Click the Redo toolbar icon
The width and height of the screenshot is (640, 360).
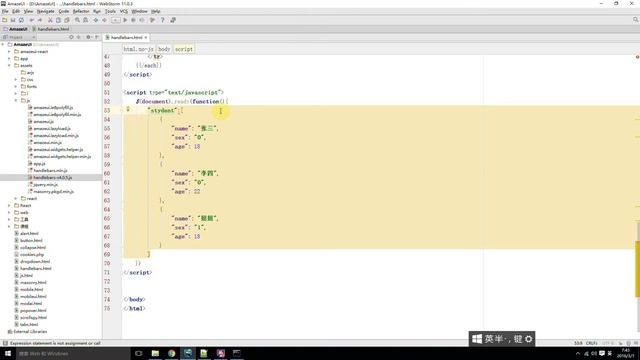point(40,20)
